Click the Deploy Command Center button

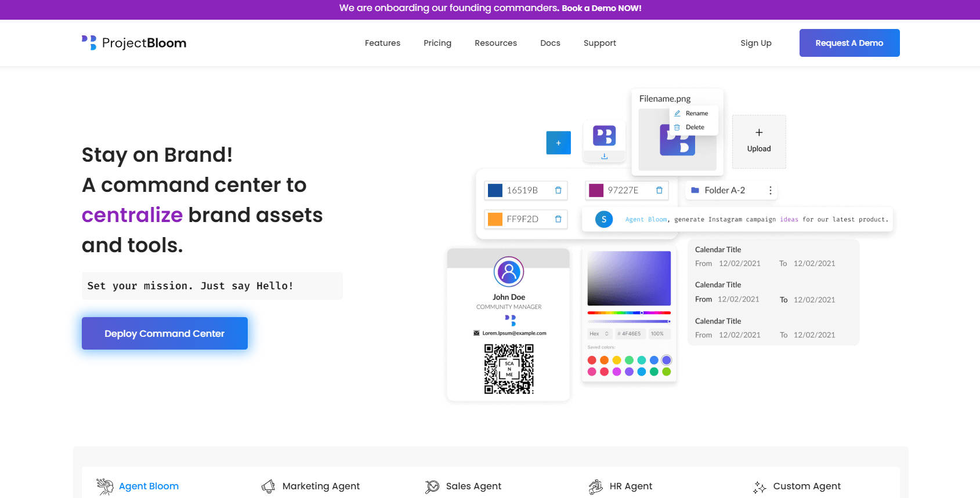pos(165,333)
